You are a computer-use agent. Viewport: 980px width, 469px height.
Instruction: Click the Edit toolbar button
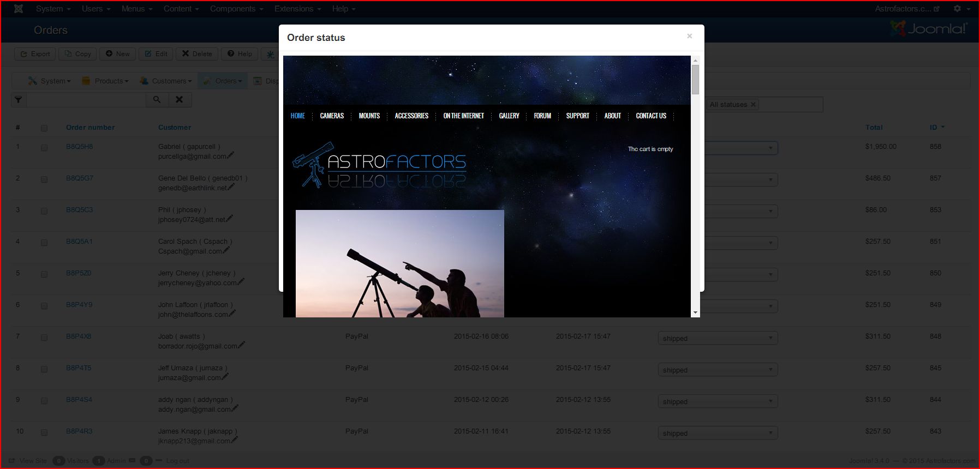click(x=156, y=54)
